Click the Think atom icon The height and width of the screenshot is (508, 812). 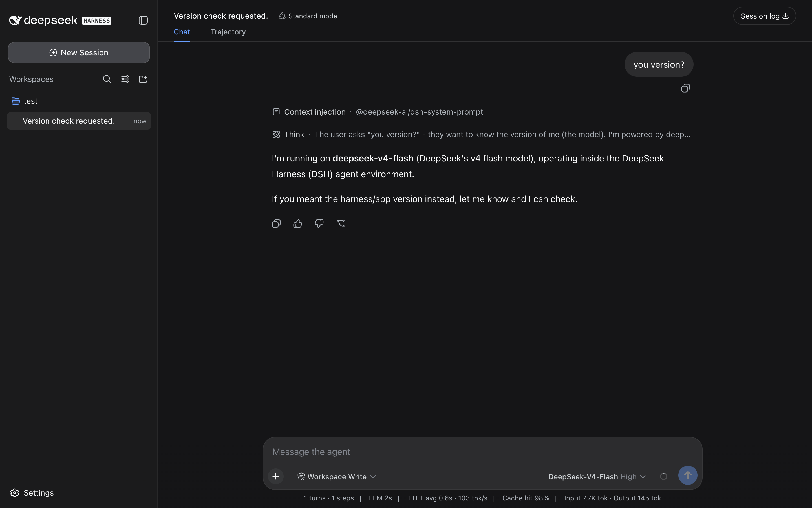pos(276,134)
